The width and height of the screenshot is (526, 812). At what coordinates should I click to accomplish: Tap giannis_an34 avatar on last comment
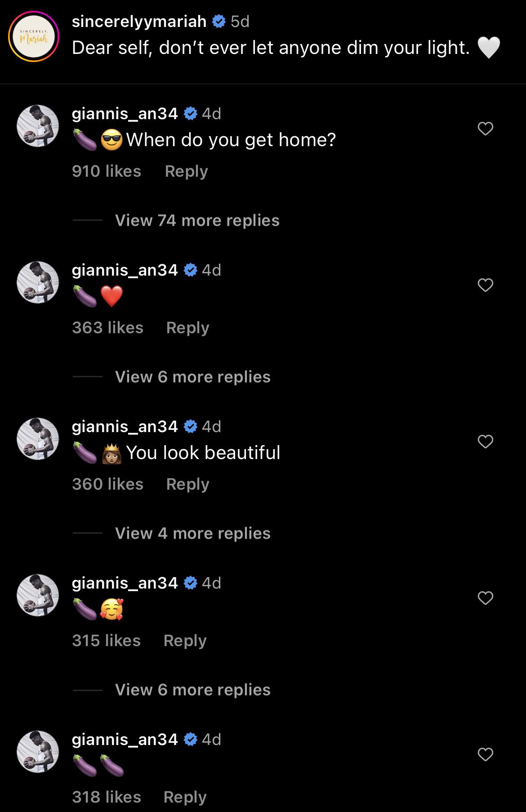38,752
